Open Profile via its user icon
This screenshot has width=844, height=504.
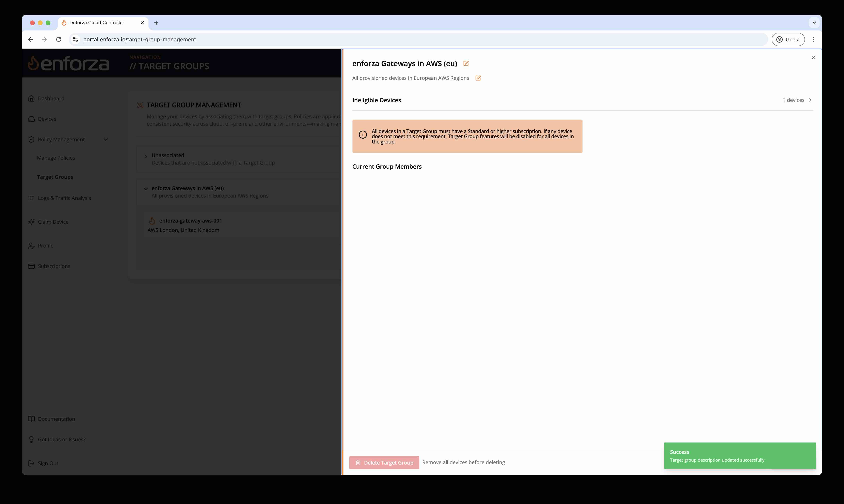tap(31, 246)
